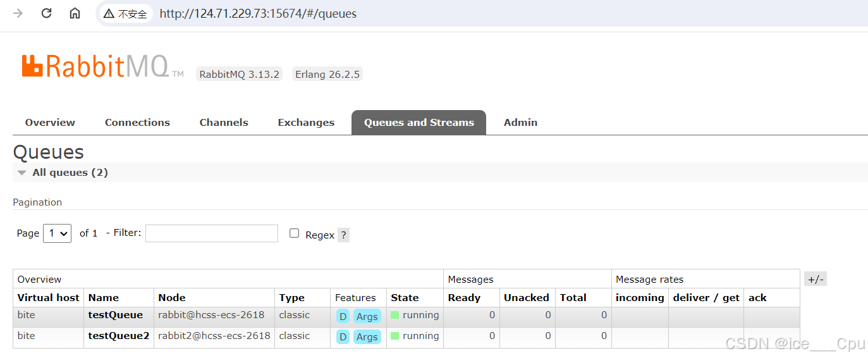The width and height of the screenshot is (868, 358).
Task: Sort by the incoming column header
Action: pyautogui.click(x=640, y=298)
